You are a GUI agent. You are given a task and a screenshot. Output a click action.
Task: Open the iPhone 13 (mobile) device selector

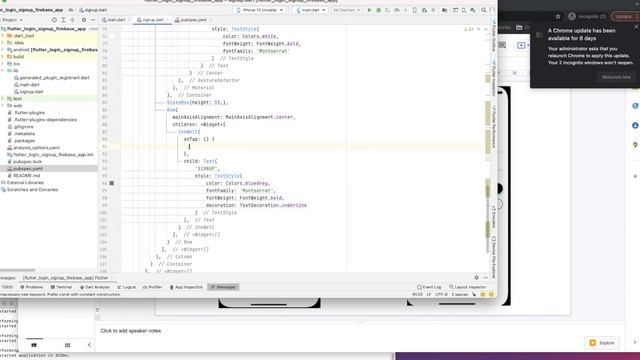coord(260,10)
